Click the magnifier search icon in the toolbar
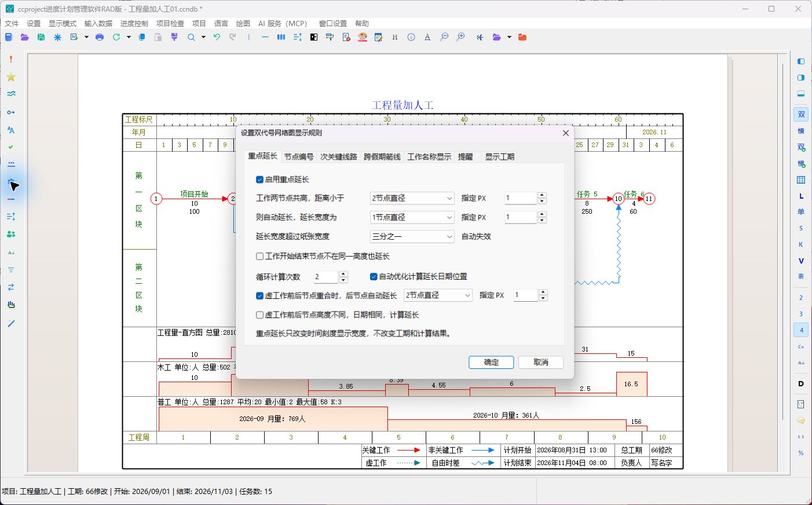 [x=191, y=37]
